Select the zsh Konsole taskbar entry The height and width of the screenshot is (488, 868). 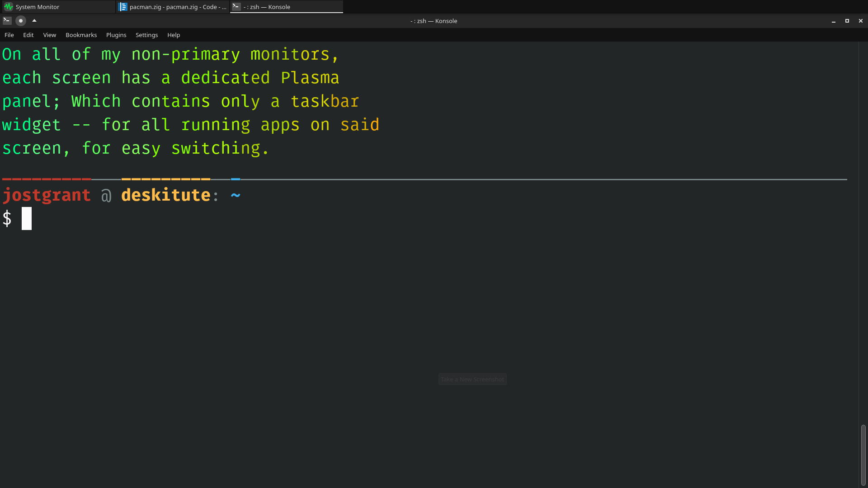(286, 7)
